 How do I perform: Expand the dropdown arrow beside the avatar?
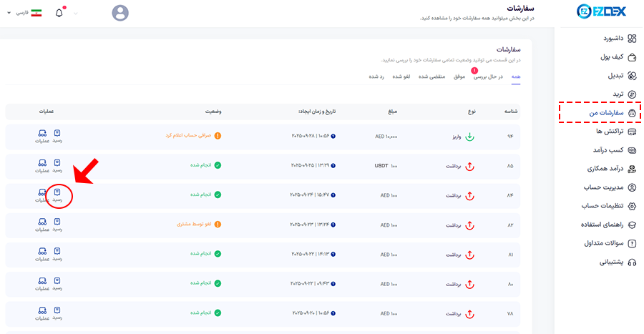pyautogui.click(x=77, y=13)
